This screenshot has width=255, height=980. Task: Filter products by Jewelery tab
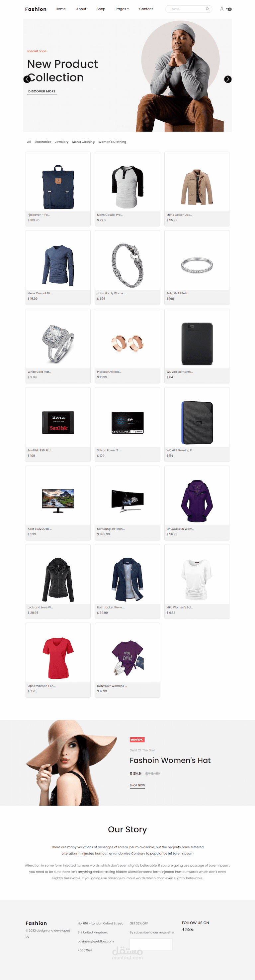pos(61,142)
